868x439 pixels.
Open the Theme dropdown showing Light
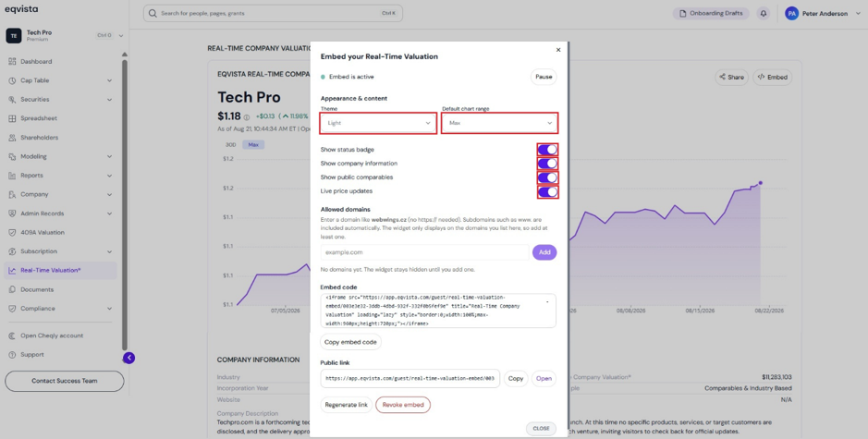click(378, 123)
